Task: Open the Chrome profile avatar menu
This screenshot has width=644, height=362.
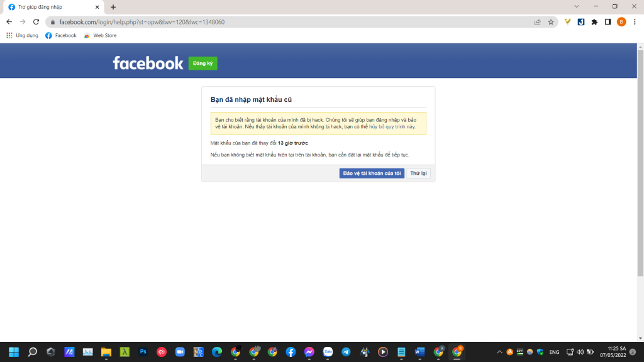Action: pos(621,22)
